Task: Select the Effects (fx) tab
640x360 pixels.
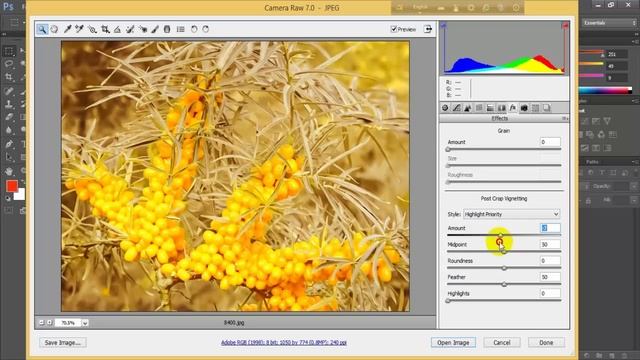Action: (513, 108)
